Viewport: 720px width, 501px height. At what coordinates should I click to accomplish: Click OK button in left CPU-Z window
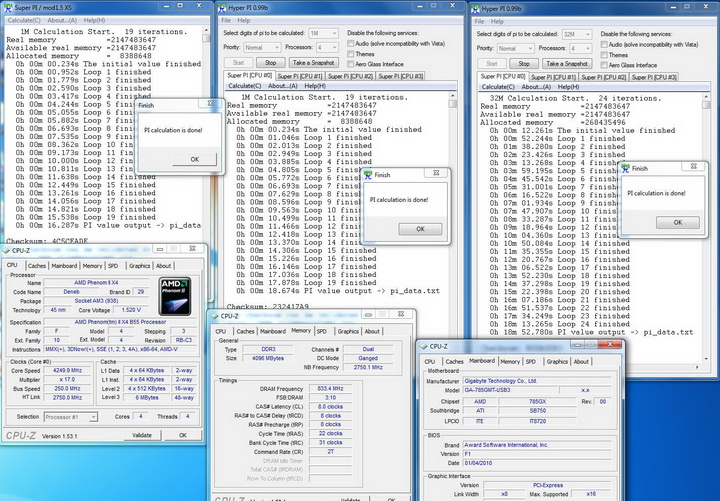click(183, 435)
